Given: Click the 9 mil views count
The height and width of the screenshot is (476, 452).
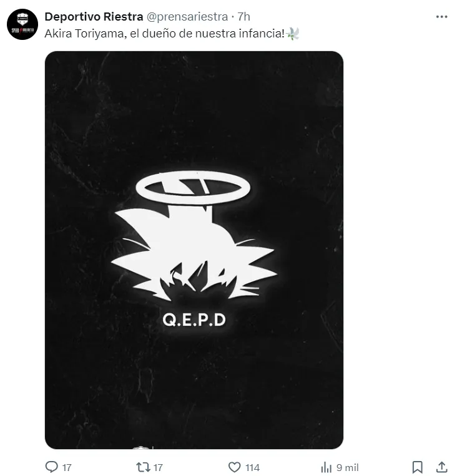Looking at the screenshot, I should coord(348,467).
